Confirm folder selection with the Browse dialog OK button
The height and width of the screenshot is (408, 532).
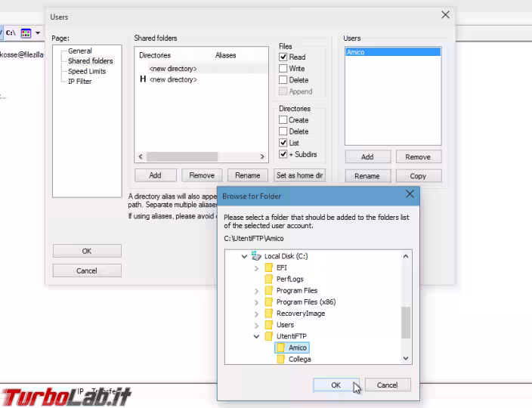[336, 385]
